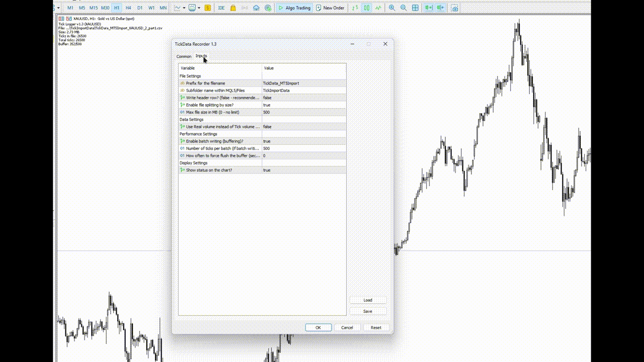Take a screenshot with camera icon

(455, 8)
